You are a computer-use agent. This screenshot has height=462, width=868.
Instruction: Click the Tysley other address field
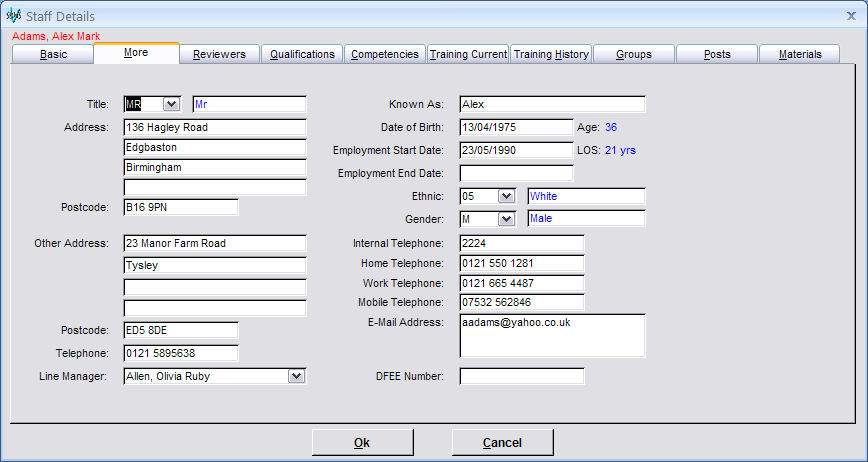(x=215, y=265)
